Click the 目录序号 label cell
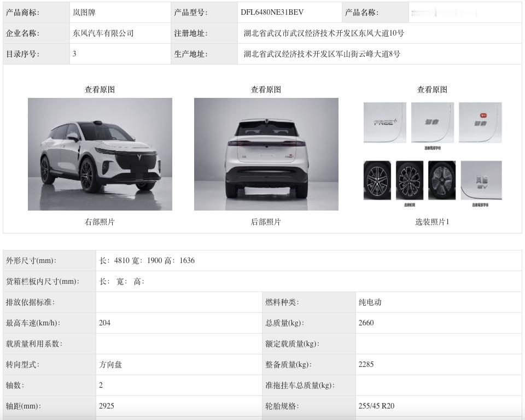Viewport: 525px width, 420px height. (37, 54)
